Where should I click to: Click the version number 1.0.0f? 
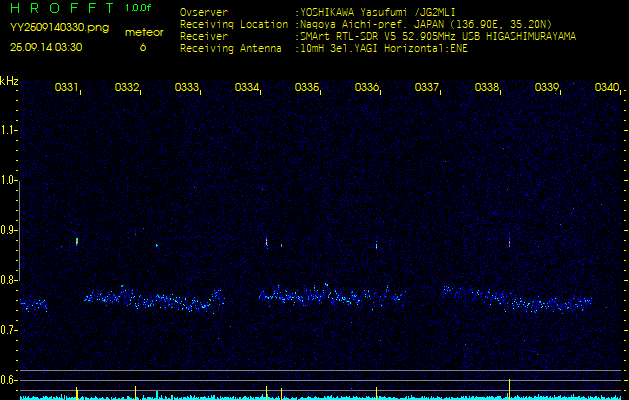pyautogui.click(x=138, y=8)
